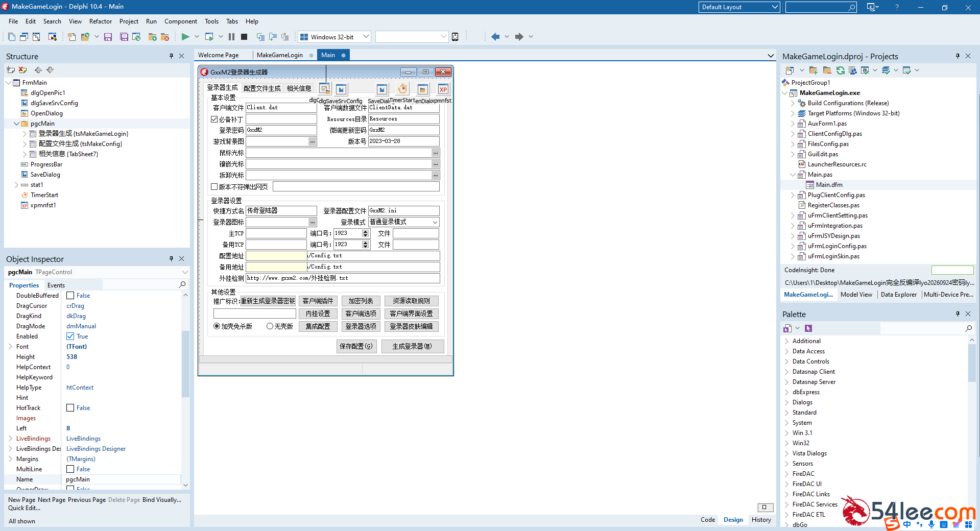Click the 客户端文件 input field
The height and width of the screenshot is (531, 980).
pyautogui.click(x=281, y=108)
